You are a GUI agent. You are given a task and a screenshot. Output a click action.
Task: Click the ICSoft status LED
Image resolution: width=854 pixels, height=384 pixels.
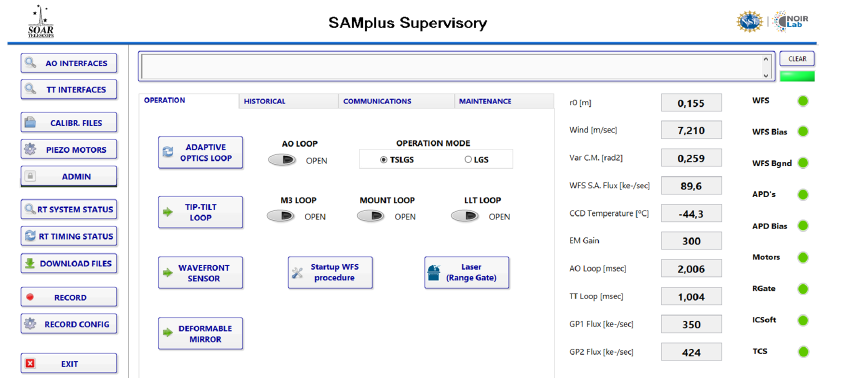(x=803, y=320)
